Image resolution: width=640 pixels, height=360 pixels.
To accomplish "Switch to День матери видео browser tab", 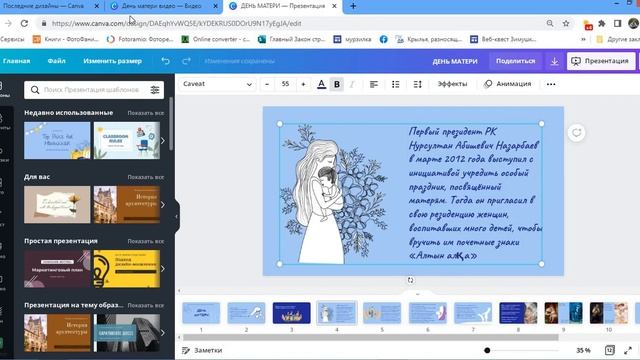I will (x=163, y=6).
